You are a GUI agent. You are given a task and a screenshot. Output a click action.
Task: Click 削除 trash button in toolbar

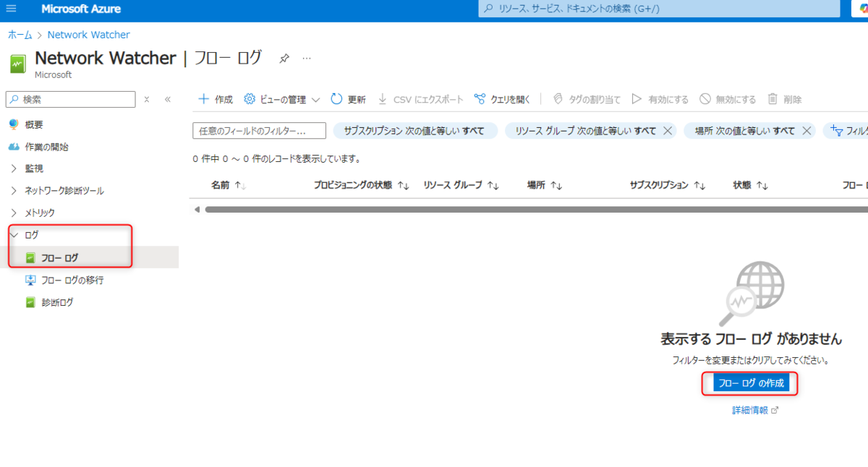click(784, 99)
